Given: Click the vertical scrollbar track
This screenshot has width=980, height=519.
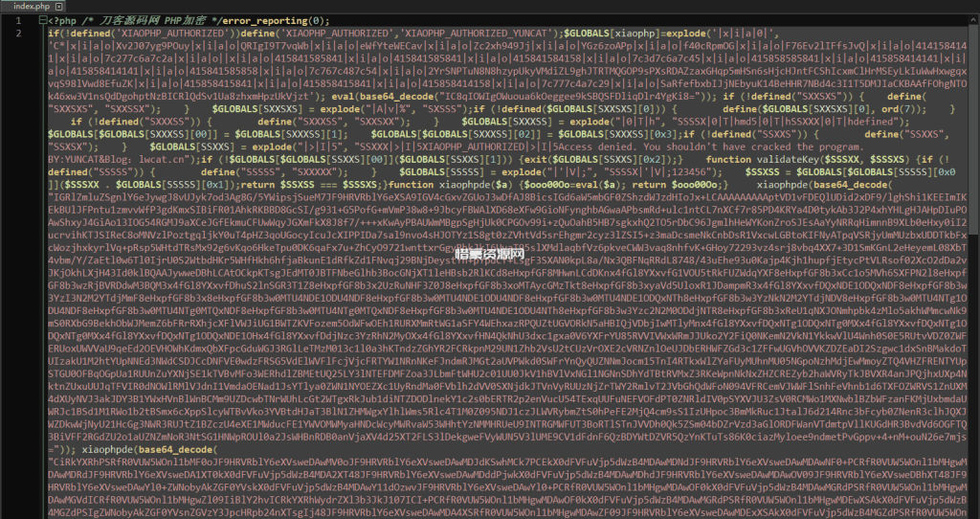Looking at the screenshot, I should [974, 287].
